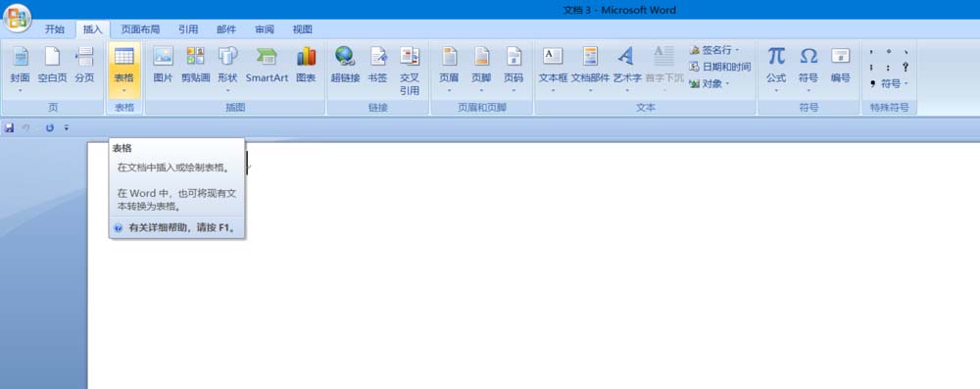
Task: Select the 插入 ribbon tab
Action: click(92, 29)
